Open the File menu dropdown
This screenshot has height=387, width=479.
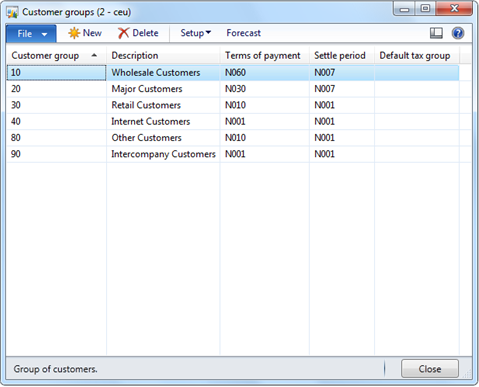31,33
